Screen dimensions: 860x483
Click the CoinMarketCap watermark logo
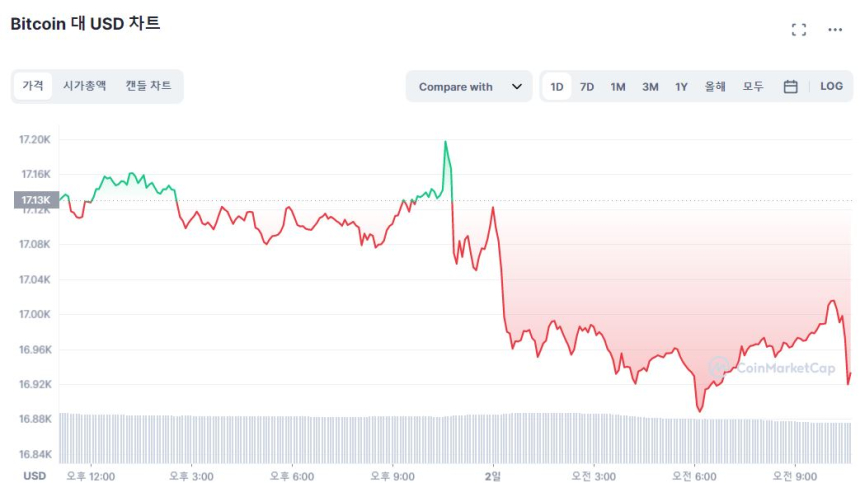click(x=771, y=368)
